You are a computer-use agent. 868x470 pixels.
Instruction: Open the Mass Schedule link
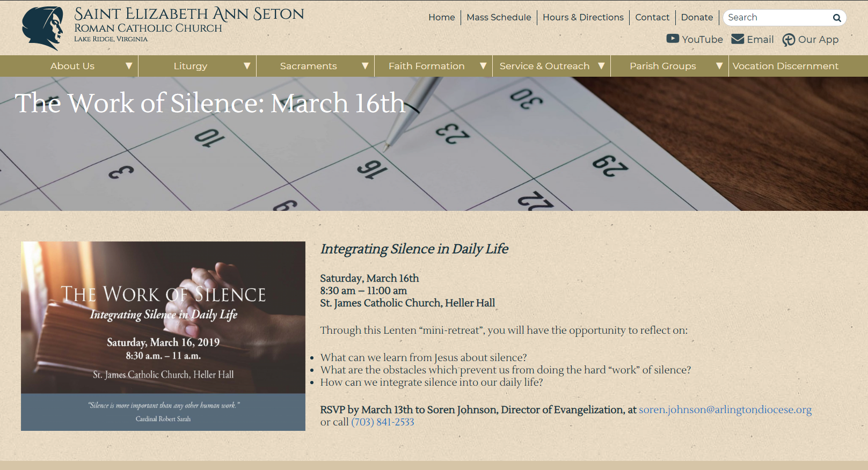pyautogui.click(x=499, y=17)
